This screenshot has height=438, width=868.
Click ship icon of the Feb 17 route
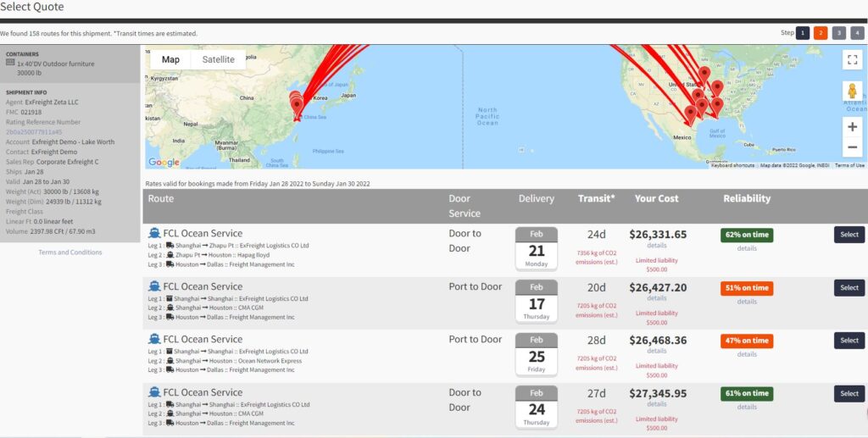[x=154, y=286]
